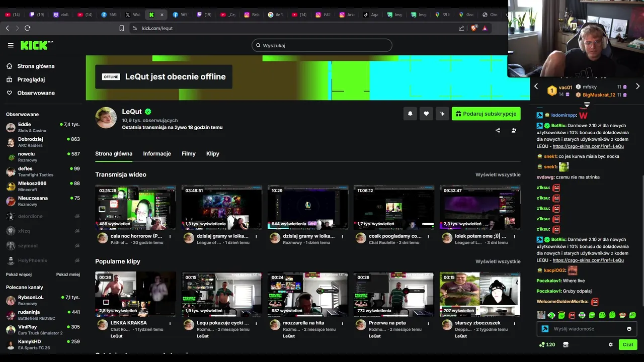
Task: Open the browser share icon
Action: coord(461,28)
